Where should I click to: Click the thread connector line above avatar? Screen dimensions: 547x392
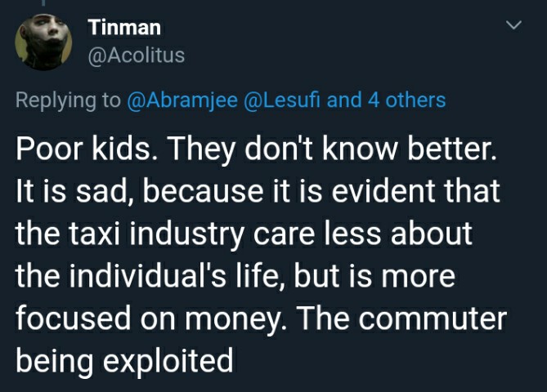click(x=43, y=2)
